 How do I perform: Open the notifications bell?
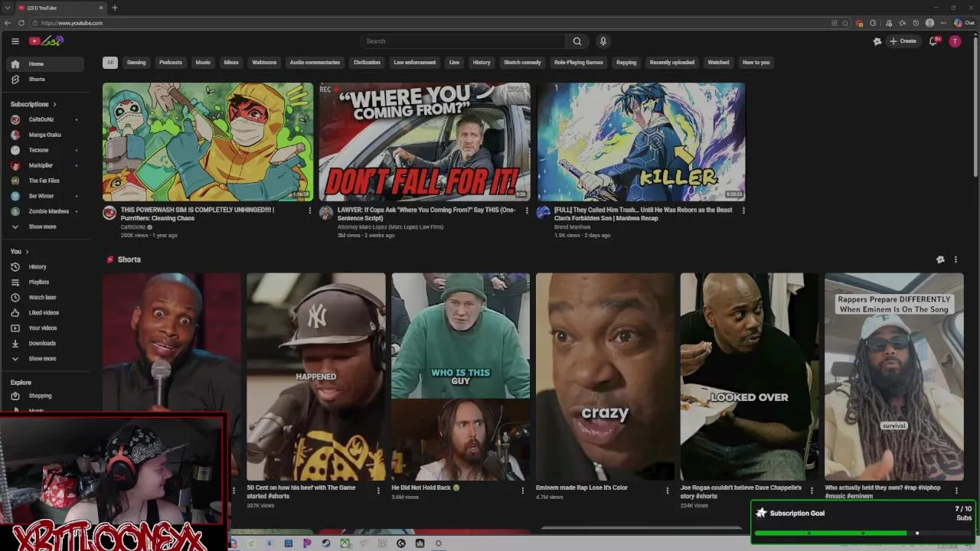click(933, 41)
